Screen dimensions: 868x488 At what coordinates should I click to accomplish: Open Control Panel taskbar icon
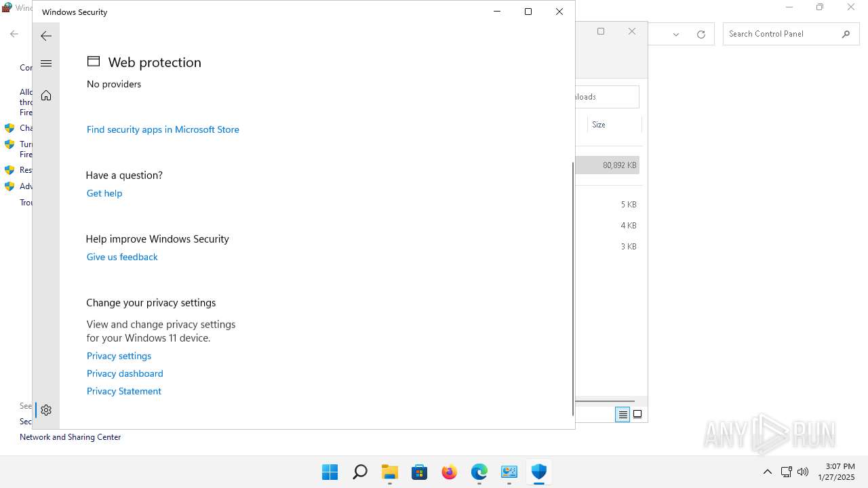click(x=509, y=472)
